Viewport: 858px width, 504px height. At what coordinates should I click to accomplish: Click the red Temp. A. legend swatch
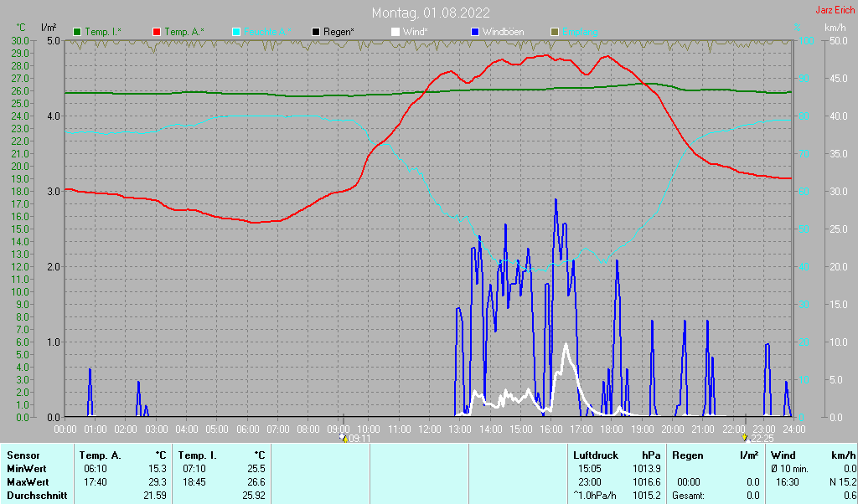(157, 32)
